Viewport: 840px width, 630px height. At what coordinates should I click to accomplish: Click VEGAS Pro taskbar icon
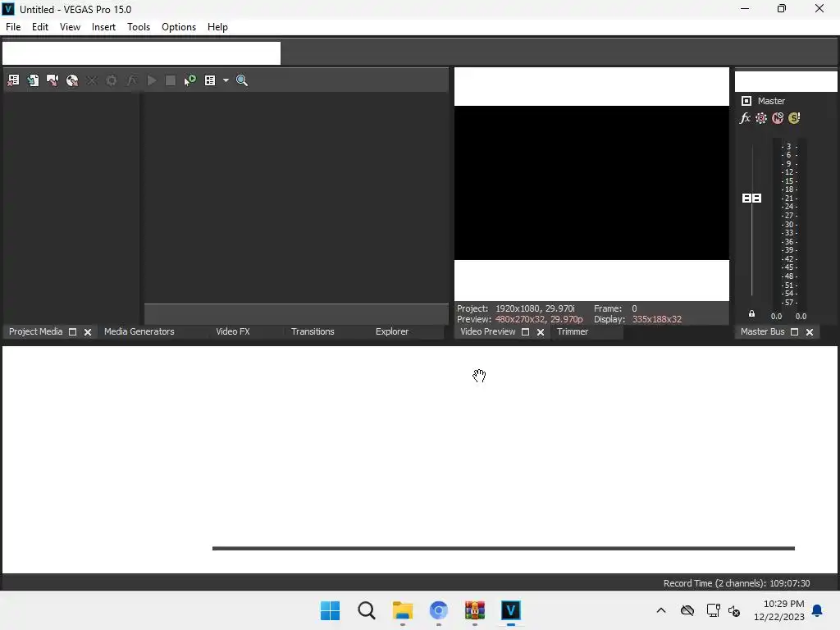pyautogui.click(x=511, y=610)
